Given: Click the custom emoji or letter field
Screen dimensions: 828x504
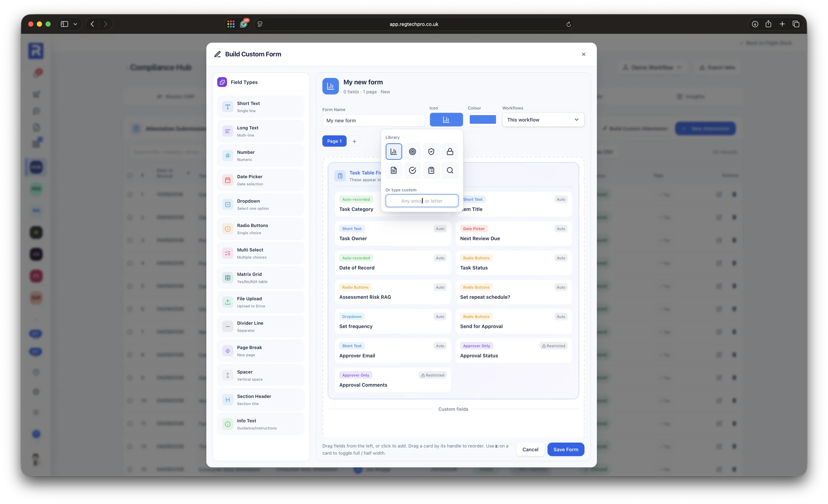Looking at the screenshot, I should coord(422,201).
